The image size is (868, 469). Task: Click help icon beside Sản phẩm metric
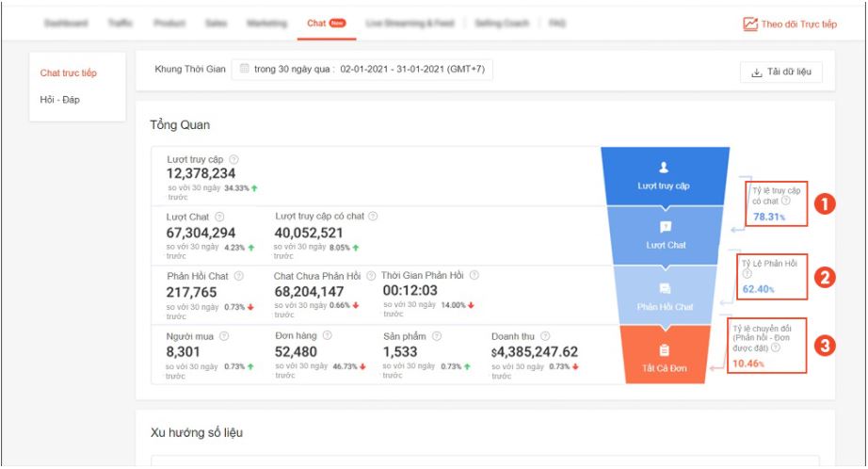(x=438, y=335)
